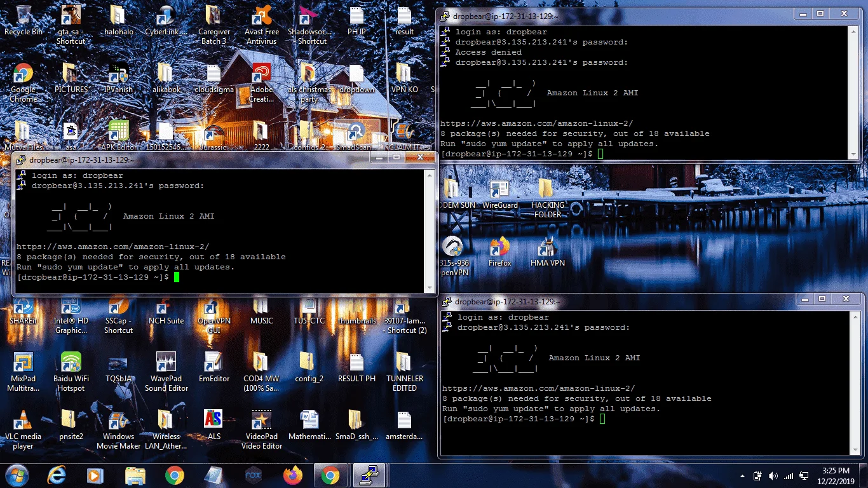Screen dimensions: 868x488
Task: Open PuTTY system menu icon in bottom-right window
Action: [x=448, y=301]
